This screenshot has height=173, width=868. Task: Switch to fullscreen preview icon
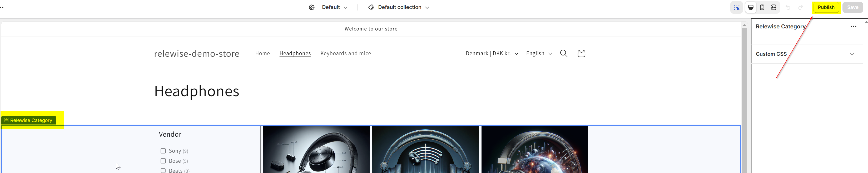(x=774, y=7)
